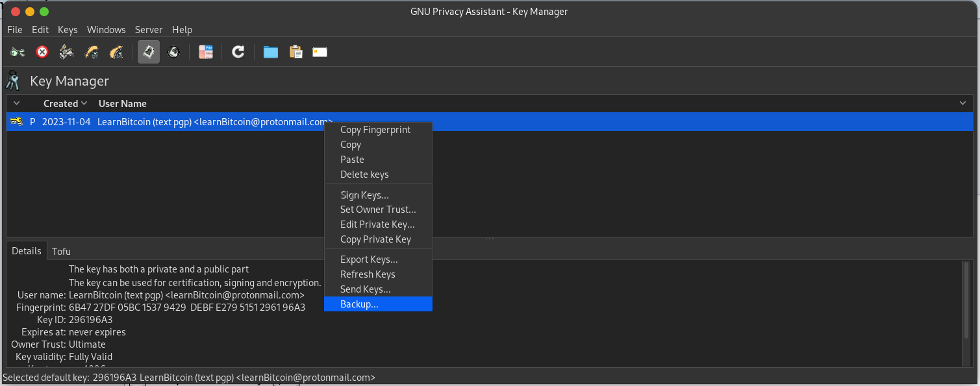
Task: Open the Server menu in the menu bar
Action: [149, 30]
